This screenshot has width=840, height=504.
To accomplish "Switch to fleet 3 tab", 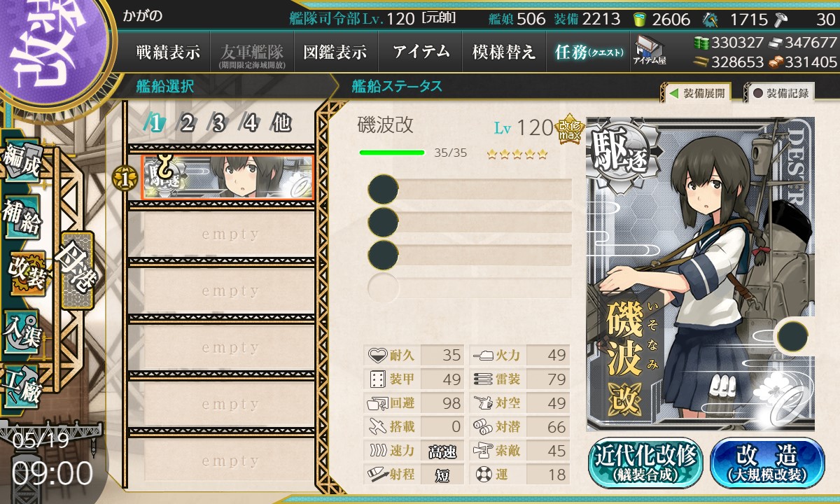I will click(x=218, y=124).
